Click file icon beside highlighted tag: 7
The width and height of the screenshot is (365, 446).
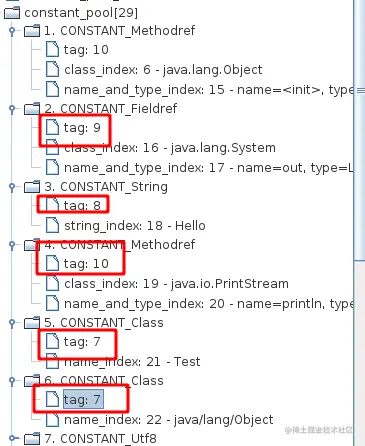point(52,399)
